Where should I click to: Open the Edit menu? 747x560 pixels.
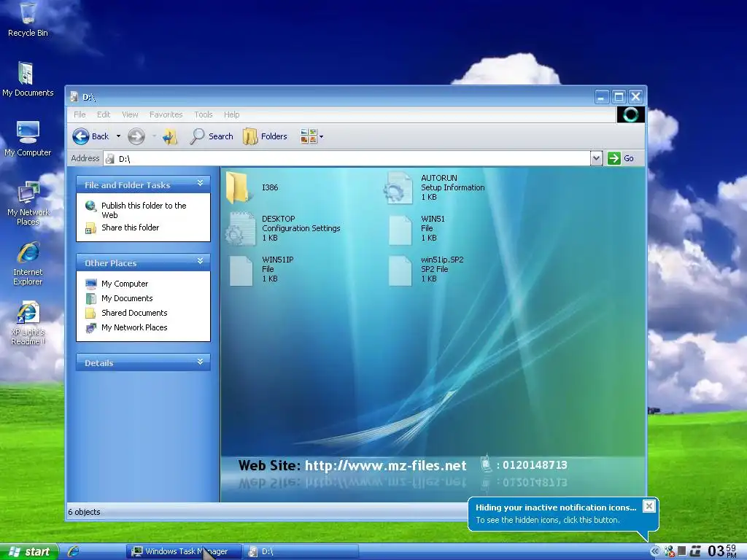(104, 114)
